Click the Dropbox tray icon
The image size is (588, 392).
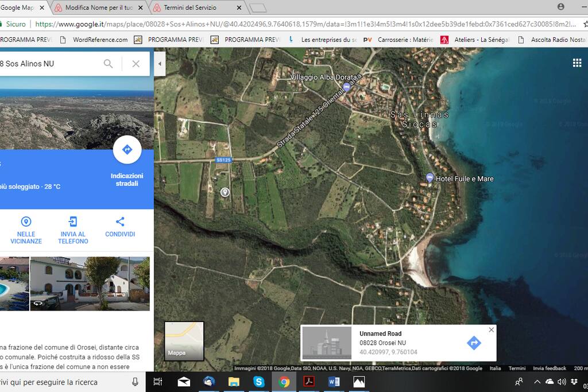(x=574, y=382)
